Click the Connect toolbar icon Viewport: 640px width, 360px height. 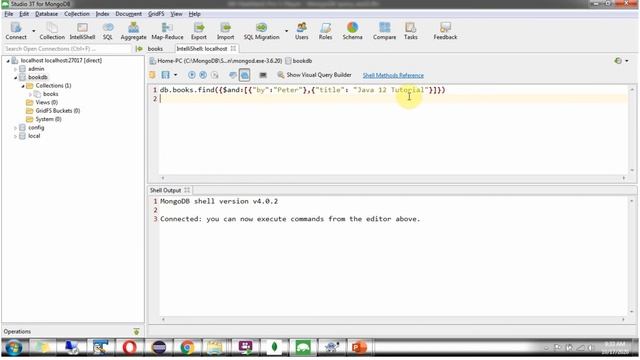pyautogui.click(x=16, y=31)
